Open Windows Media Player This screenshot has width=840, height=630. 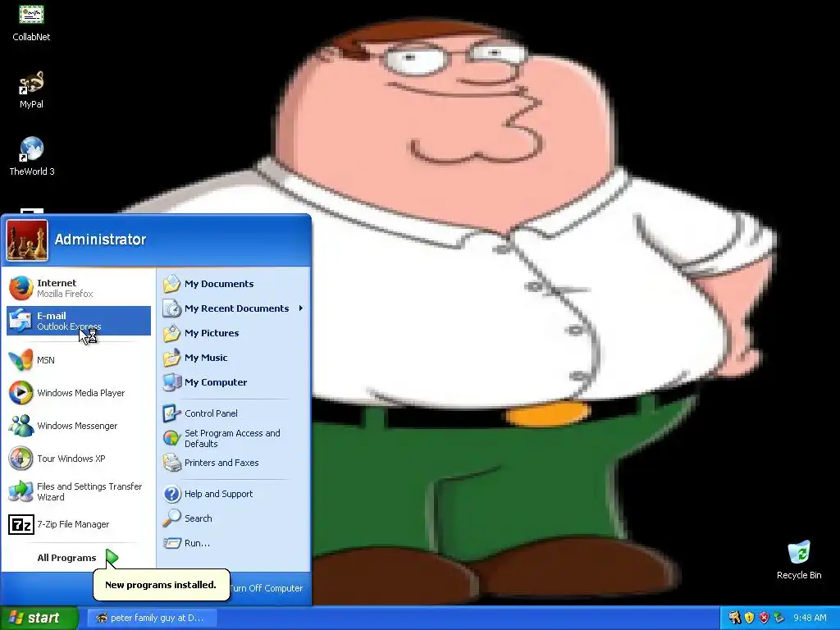78,393
